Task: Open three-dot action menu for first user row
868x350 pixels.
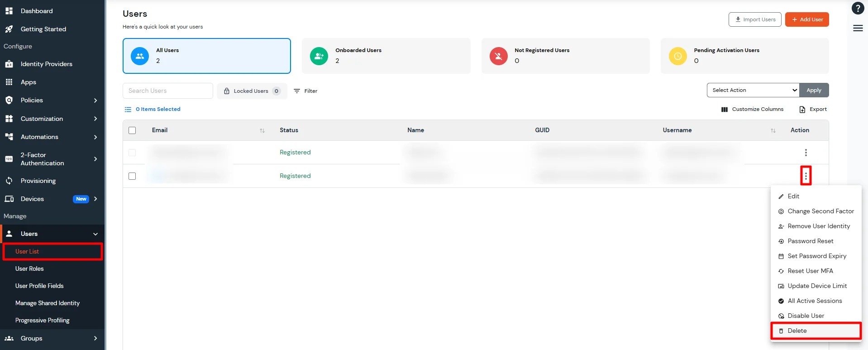Action: click(x=806, y=153)
